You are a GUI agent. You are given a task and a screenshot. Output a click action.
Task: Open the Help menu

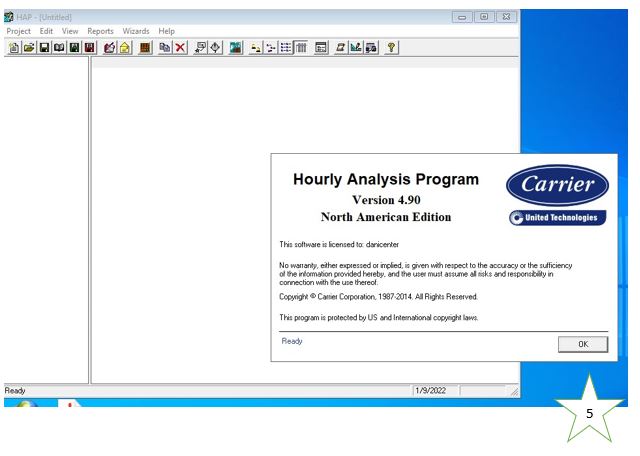pos(166,31)
